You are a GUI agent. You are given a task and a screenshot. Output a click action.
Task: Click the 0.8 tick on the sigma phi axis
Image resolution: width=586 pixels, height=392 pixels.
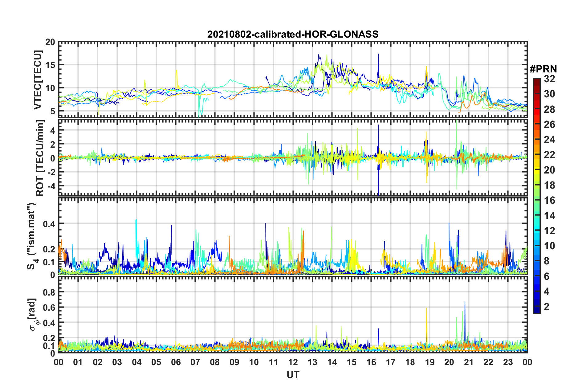pyautogui.click(x=49, y=292)
